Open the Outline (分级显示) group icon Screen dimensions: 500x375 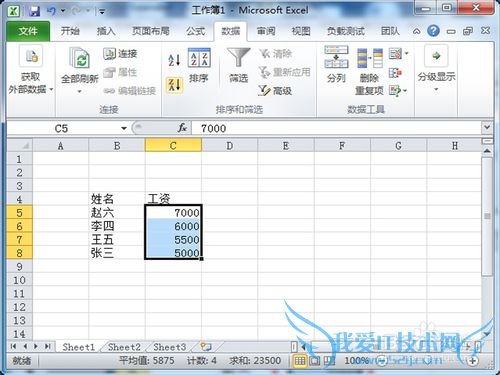[x=436, y=56]
